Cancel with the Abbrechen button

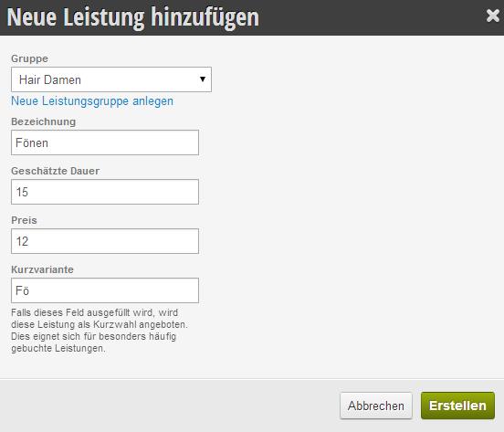tap(376, 406)
